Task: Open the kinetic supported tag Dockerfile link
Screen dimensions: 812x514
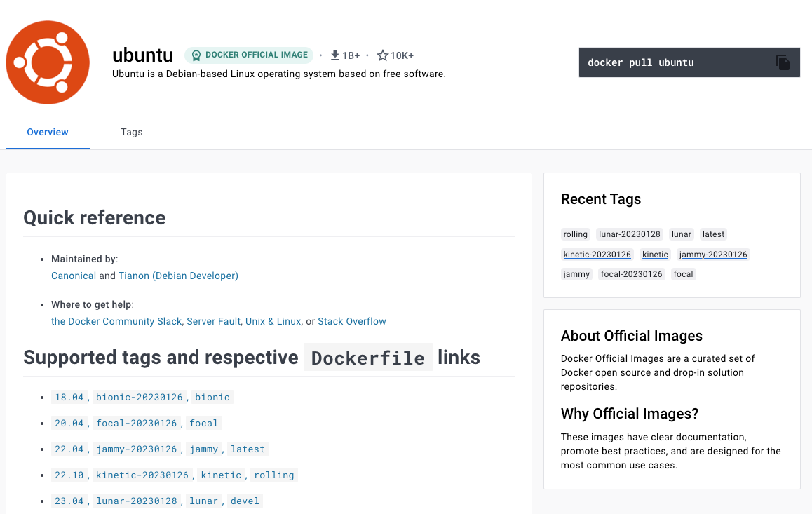Action: 221,475
